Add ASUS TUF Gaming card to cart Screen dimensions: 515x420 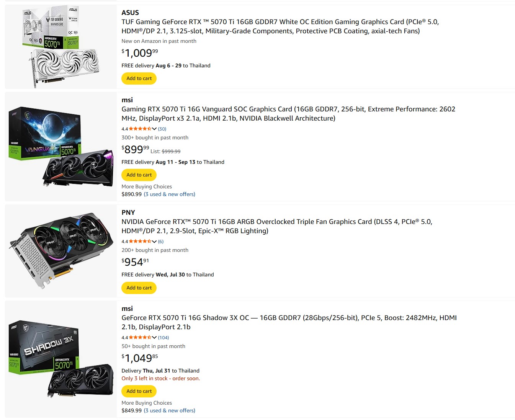[139, 78]
